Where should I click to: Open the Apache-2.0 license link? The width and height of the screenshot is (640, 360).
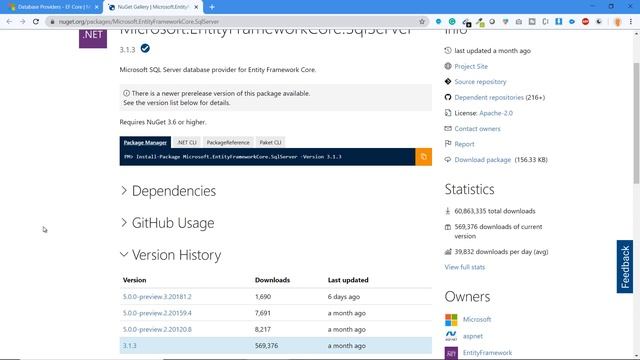pyautogui.click(x=496, y=113)
